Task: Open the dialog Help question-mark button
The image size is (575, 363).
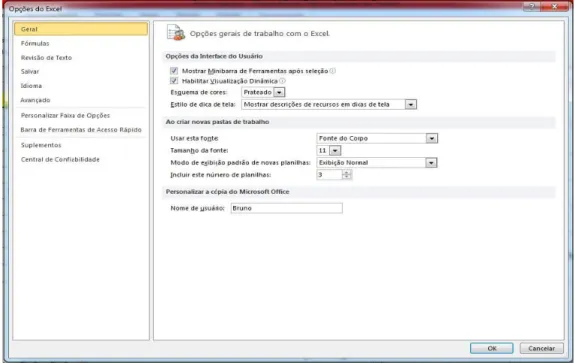Action: point(532,6)
